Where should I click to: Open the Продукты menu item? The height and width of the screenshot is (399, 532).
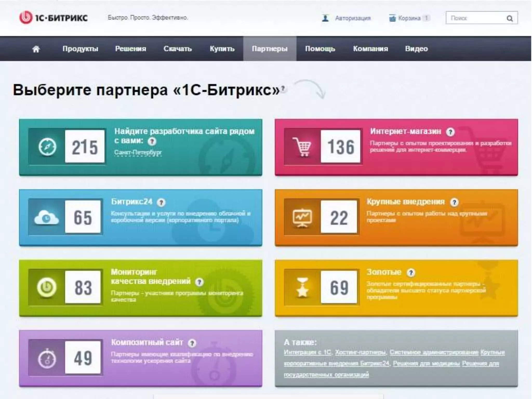pyautogui.click(x=80, y=49)
